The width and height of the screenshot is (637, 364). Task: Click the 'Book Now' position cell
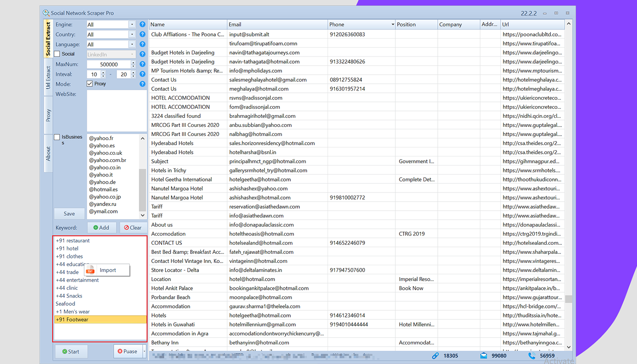(416, 288)
